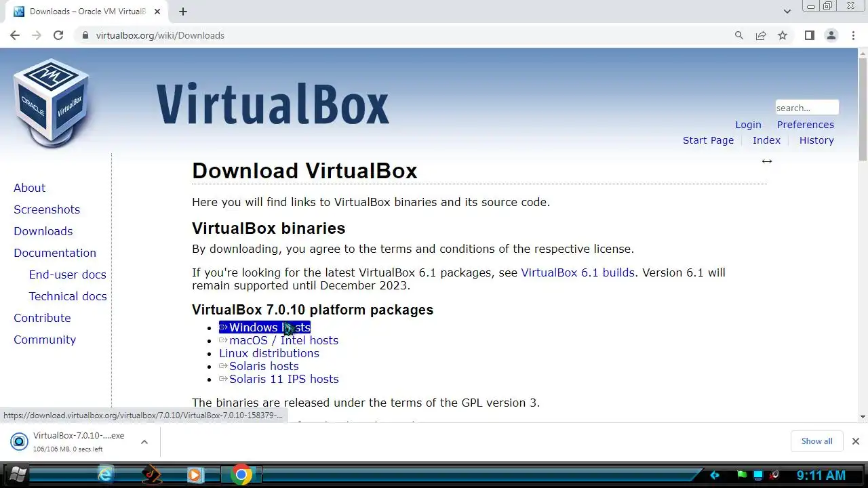
Task: Open Downloads in the sidebar
Action: coord(43,231)
